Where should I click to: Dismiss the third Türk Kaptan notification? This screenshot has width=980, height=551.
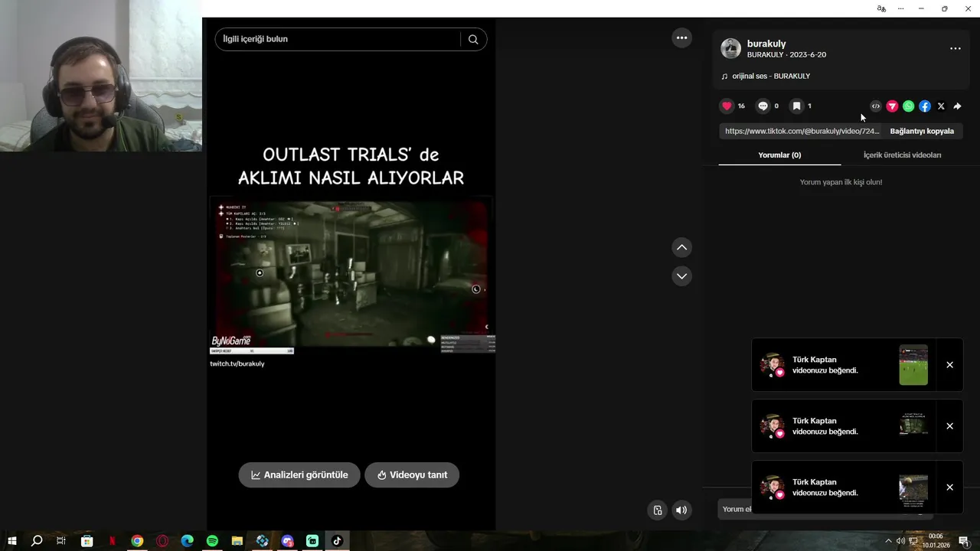click(x=949, y=487)
